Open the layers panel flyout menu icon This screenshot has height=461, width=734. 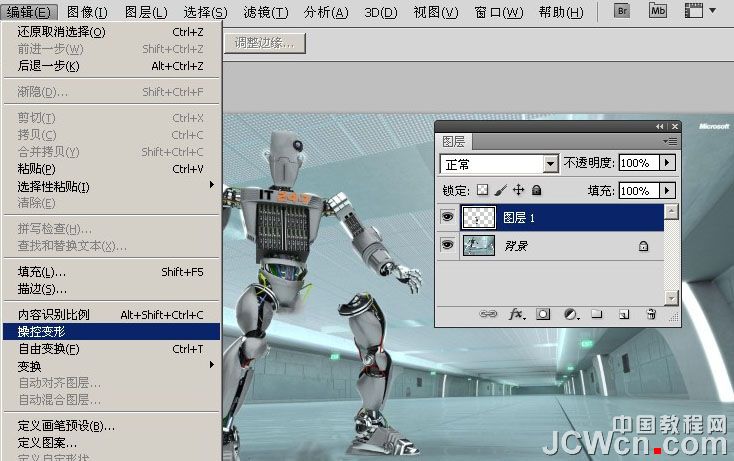coord(670,141)
